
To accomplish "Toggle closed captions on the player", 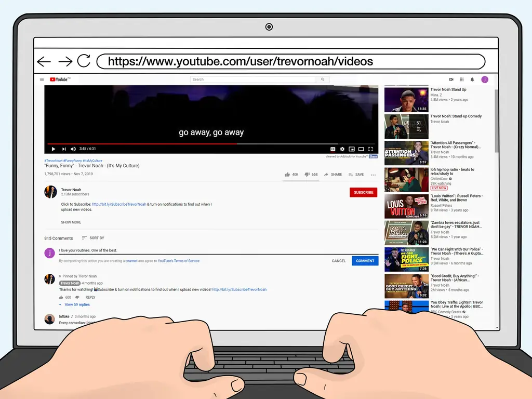I will (333, 149).
